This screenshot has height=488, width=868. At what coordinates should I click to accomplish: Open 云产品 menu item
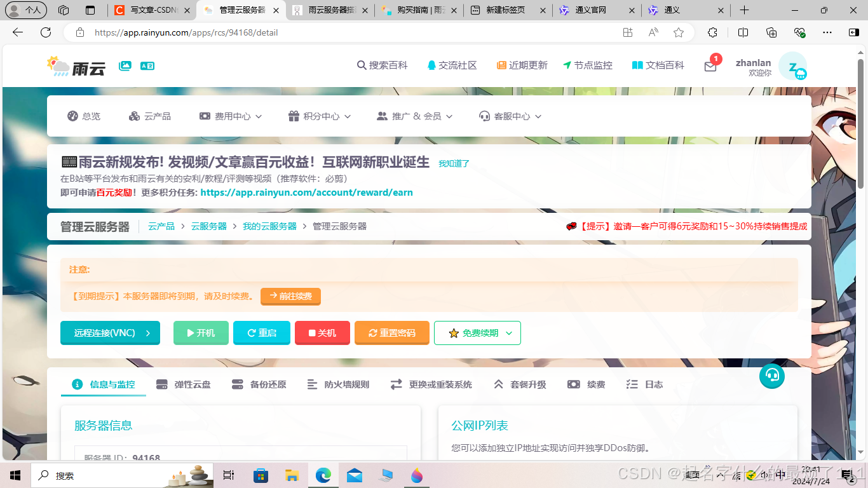click(150, 116)
